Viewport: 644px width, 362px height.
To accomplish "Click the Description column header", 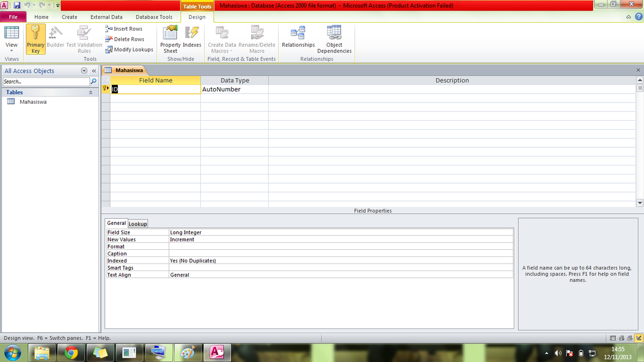I will (452, 80).
